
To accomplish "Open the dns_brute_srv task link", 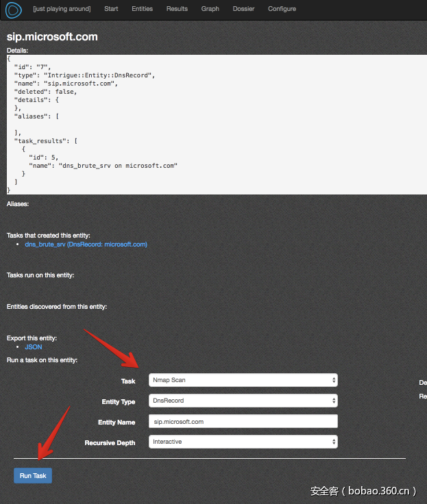I will coord(86,244).
